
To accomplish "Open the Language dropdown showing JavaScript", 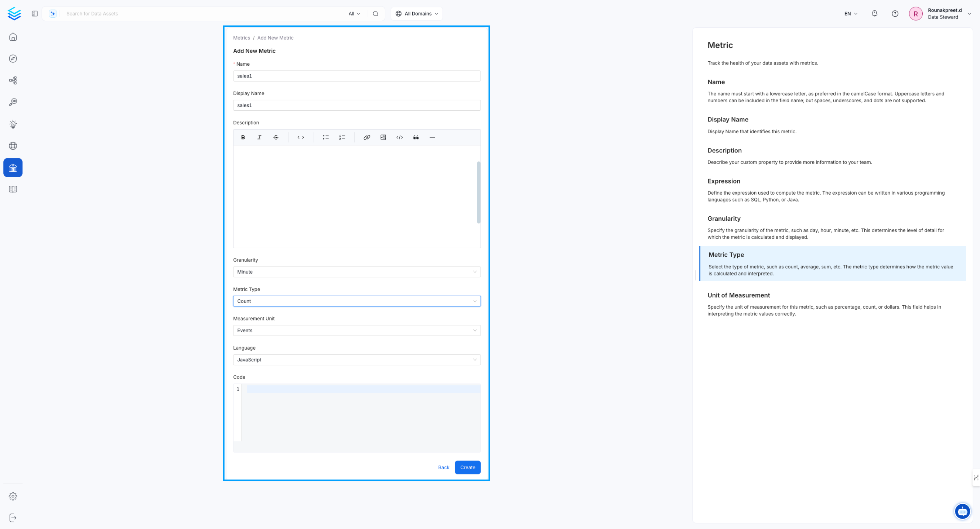I will click(x=356, y=360).
